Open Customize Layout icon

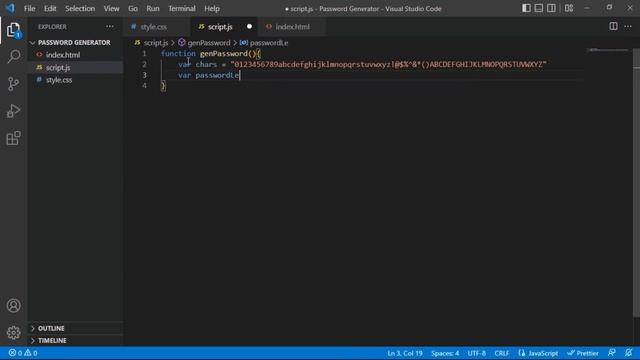[569, 8]
